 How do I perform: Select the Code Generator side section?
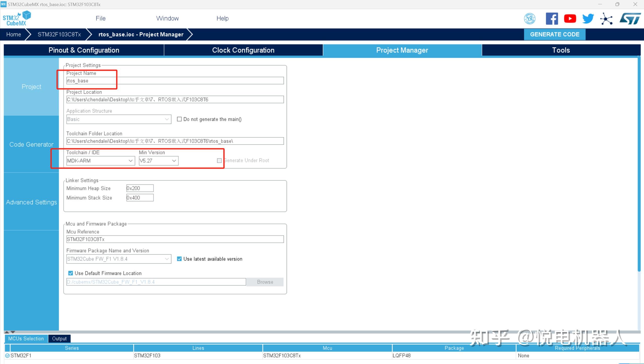31,144
